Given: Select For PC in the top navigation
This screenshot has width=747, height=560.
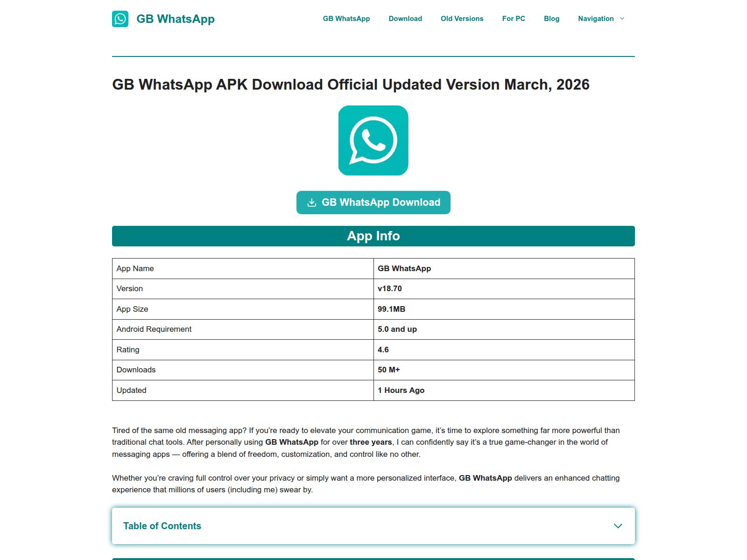Looking at the screenshot, I should pyautogui.click(x=513, y=19).
